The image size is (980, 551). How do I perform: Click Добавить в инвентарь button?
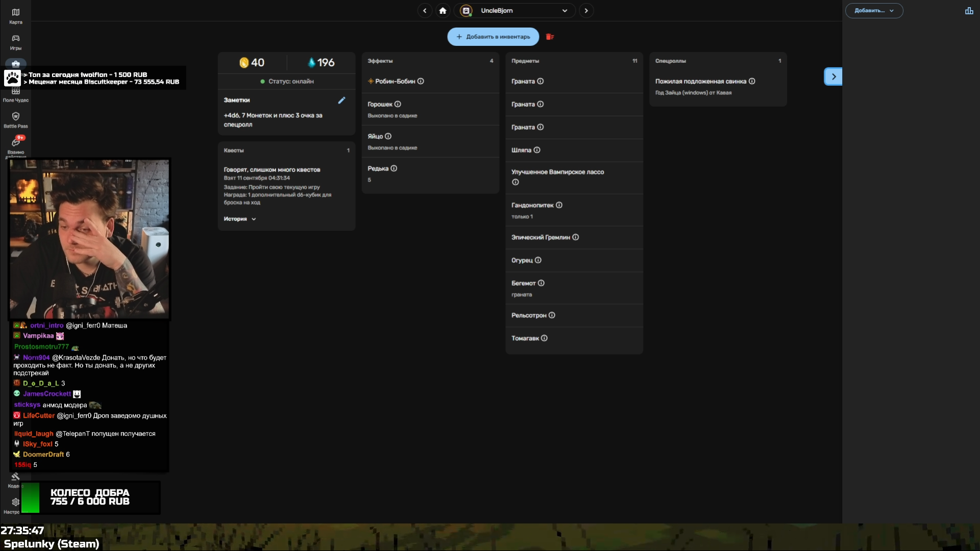click(x=493, y=37)
